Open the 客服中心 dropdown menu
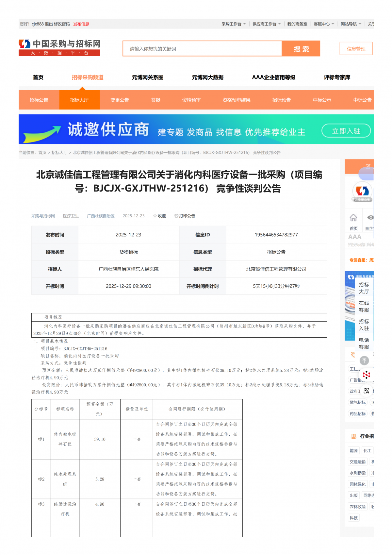The height and width of the screenshot is (555, 392). click(324, 24)
